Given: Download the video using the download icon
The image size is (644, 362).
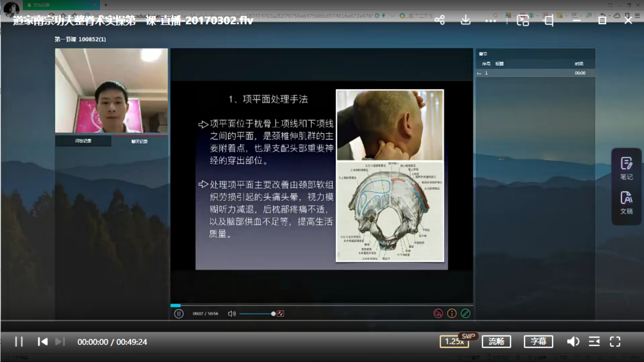Looking at the screenshot, I should click(465, 20).
